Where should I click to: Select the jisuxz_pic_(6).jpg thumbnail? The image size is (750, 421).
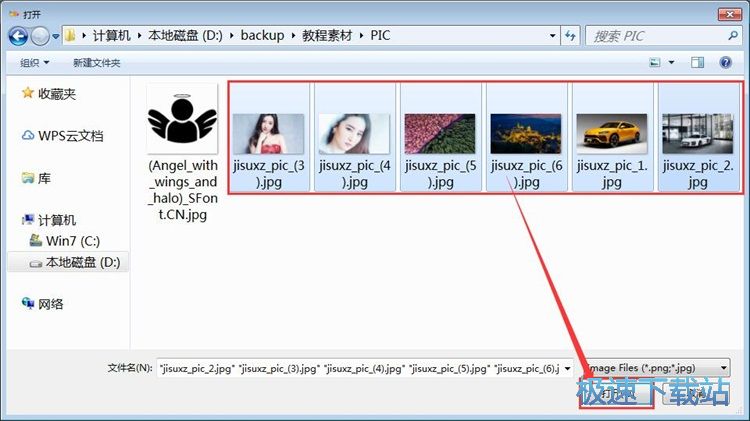pos(526,134)
